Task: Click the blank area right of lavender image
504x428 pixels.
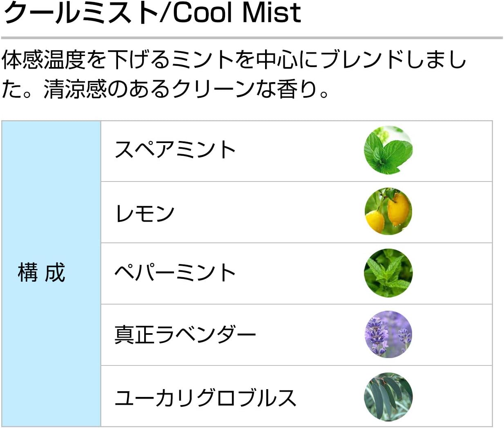Action: coord(452,335)
